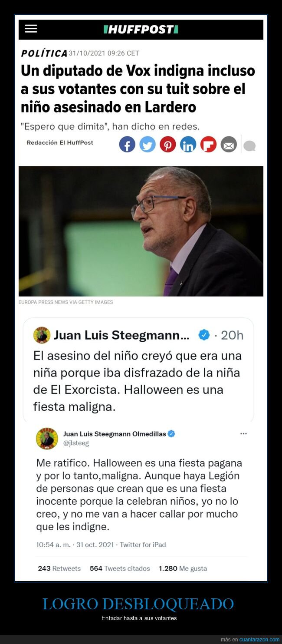The image size is (282, 644).
Task: Click the HuffPost logo
Action: click(x=141, y=30)
